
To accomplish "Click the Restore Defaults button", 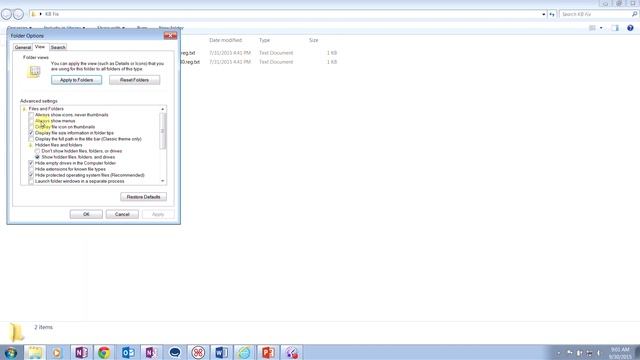I will point(143,197).
